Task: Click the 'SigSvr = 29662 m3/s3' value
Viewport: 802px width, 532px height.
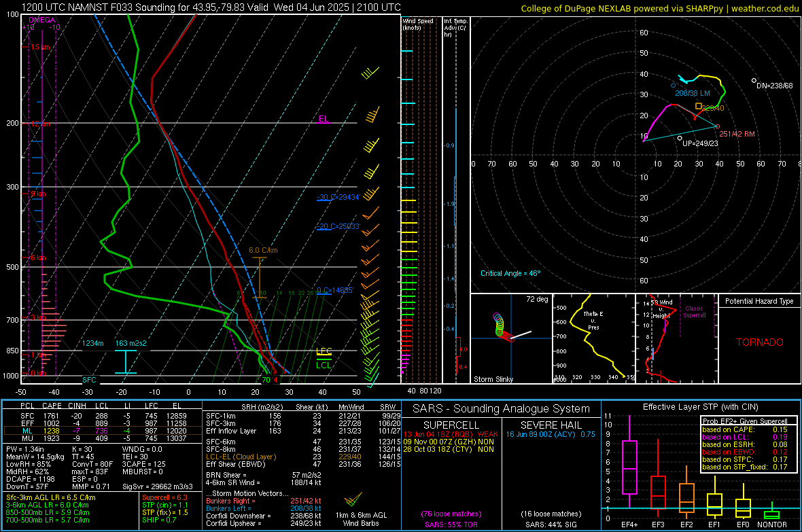Action: tap(158, 486)
